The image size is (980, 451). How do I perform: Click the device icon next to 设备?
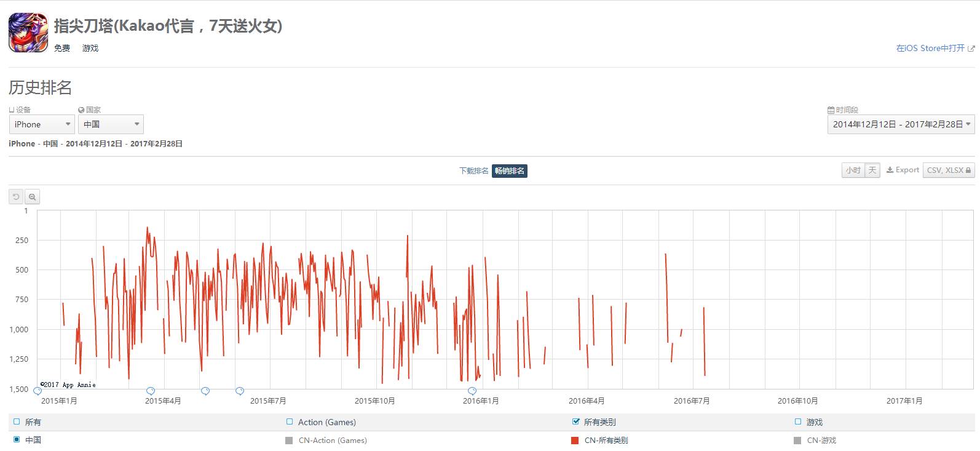point(12,110)
